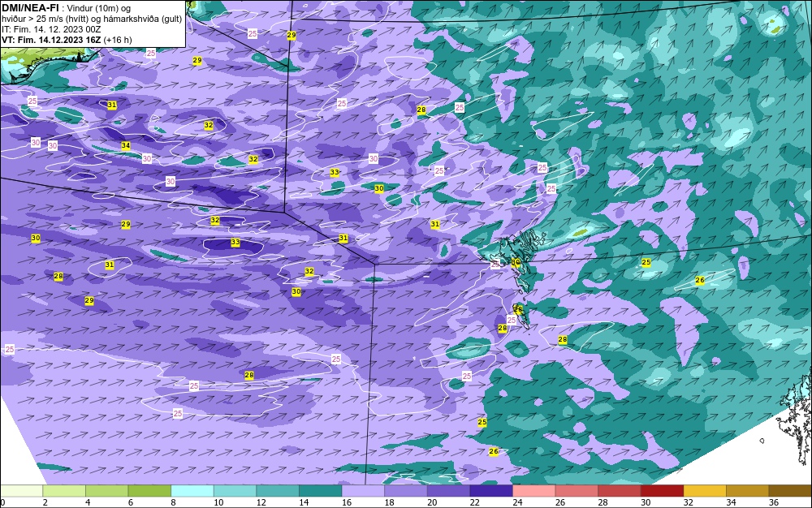Click the 24–26 m/s light pink legend swatch

pos(534,491)
